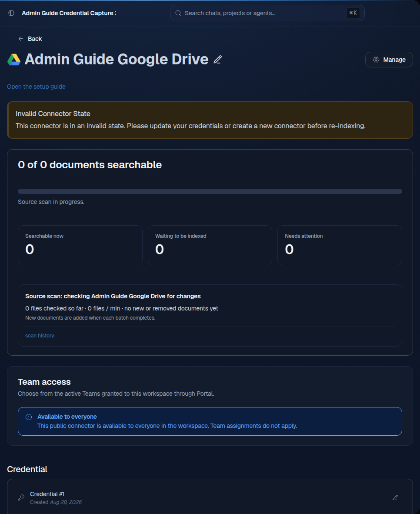Click the New documents are added note
420x514 pixels.
[90, 318]
